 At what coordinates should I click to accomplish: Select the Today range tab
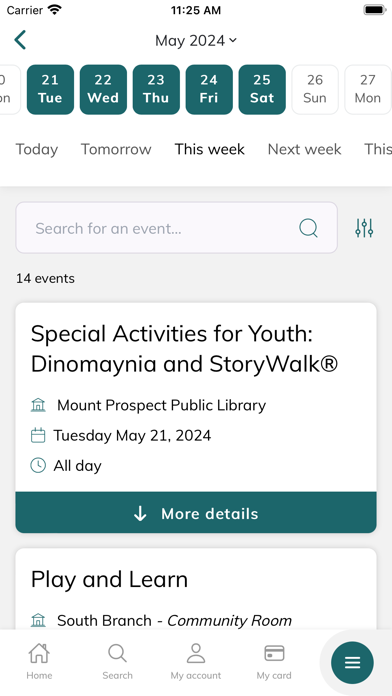37,149
